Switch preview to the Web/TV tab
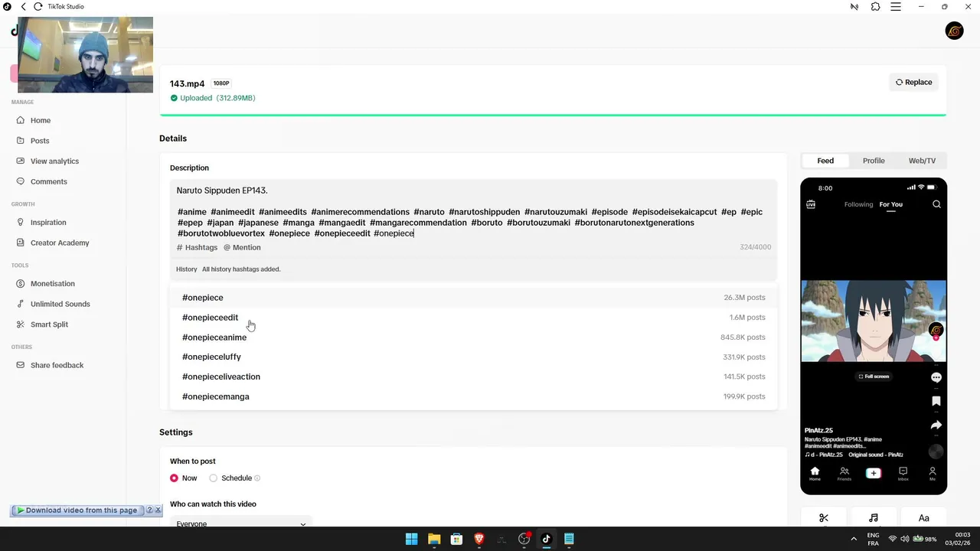The image size is (980, 551). [922, 161]
